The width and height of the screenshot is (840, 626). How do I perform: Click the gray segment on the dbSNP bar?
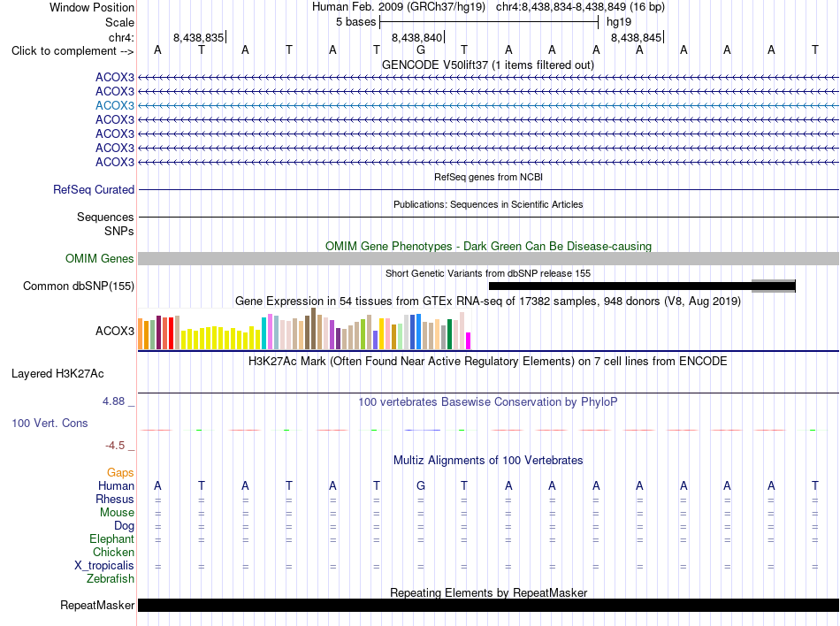pyautogui.click(x=773, y=286)
